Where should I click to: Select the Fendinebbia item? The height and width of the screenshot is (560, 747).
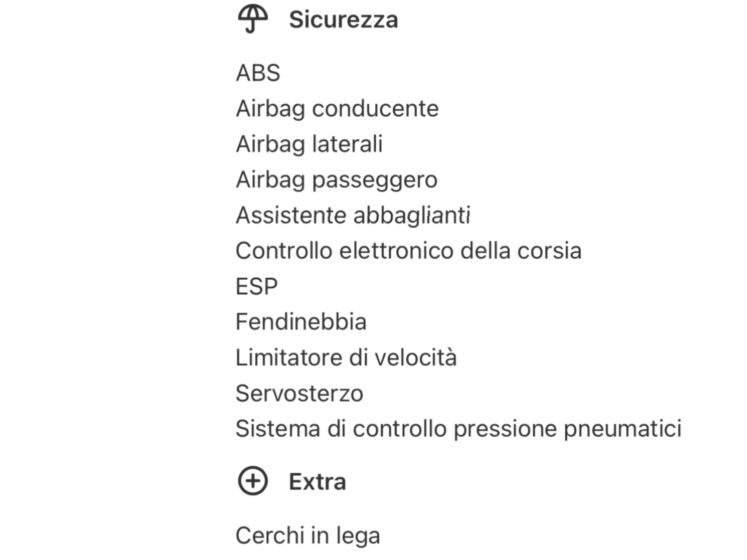[x=301, y=322]
